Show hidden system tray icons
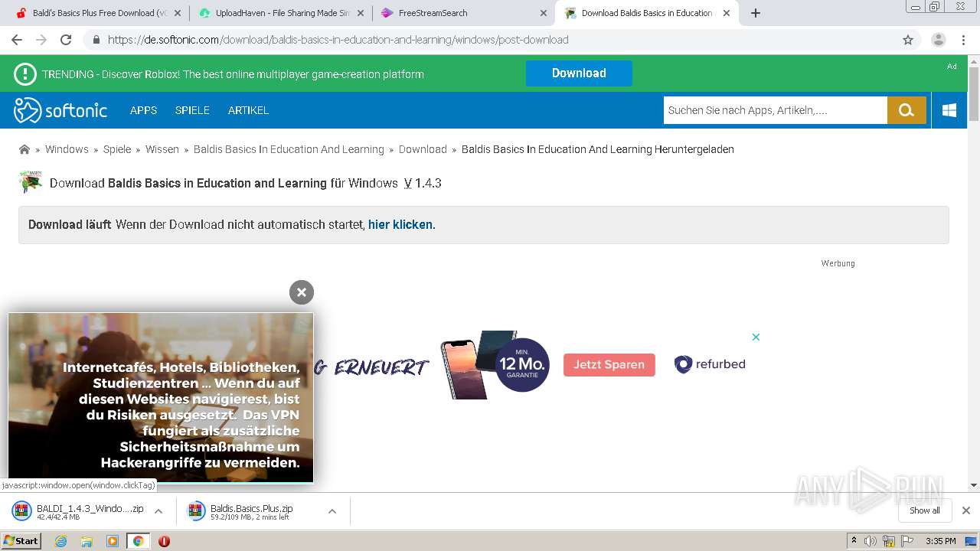 (854, 541)
